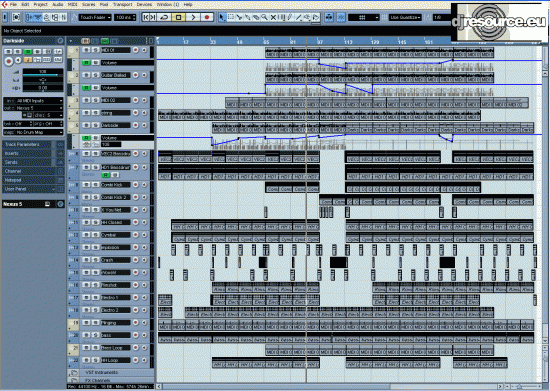Open the grid type dropdown
The height and width of the screenshot is (391, 550).
(x=364, y=17)
